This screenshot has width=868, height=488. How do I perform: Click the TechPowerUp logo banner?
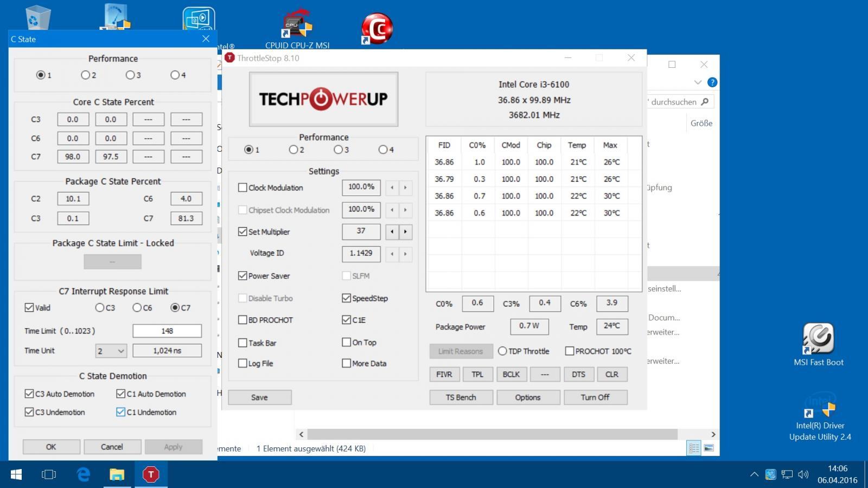[323, 99]
